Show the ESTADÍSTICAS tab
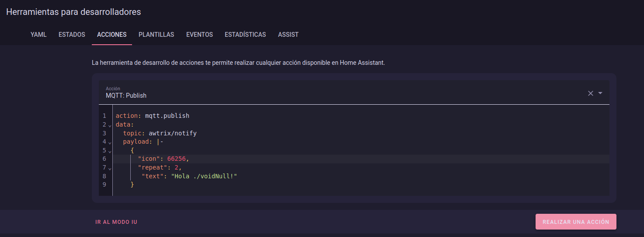The height and width of the screenshot is (237, 644). (245, 35)
